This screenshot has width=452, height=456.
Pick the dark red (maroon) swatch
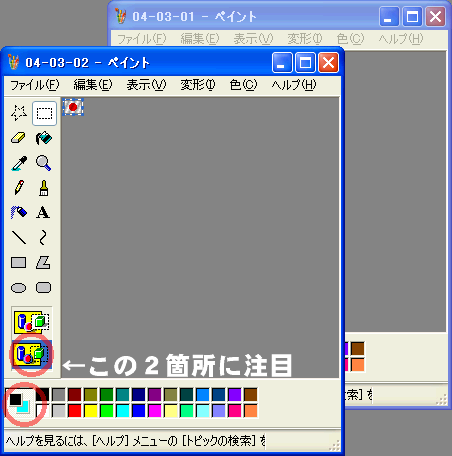(x=75, y=395)
